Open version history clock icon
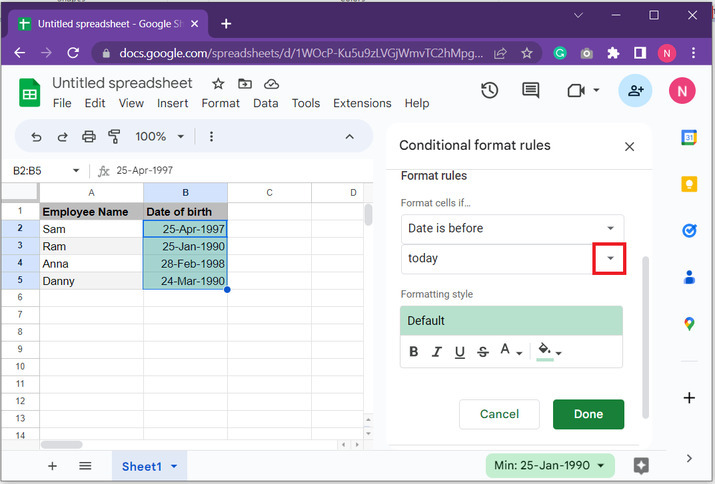The height and width of the screenshot is (484, 715). click(489, 90)
